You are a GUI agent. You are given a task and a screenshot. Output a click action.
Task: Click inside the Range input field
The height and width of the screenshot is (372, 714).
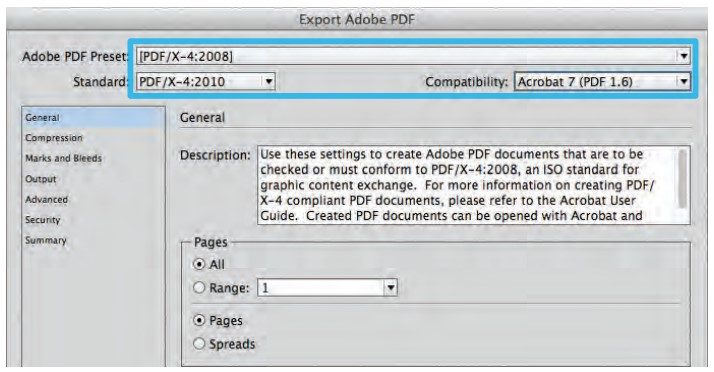pyautogui.click(x=321, y=288)
